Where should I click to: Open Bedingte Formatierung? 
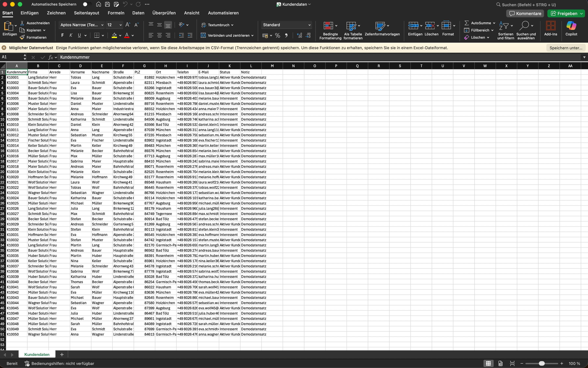330,31
